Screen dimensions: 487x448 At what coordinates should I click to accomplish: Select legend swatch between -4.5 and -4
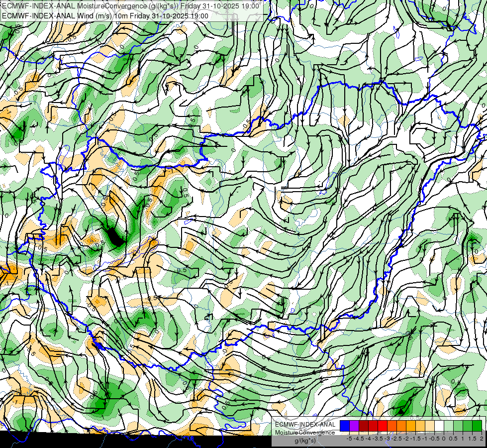[364, 426]
